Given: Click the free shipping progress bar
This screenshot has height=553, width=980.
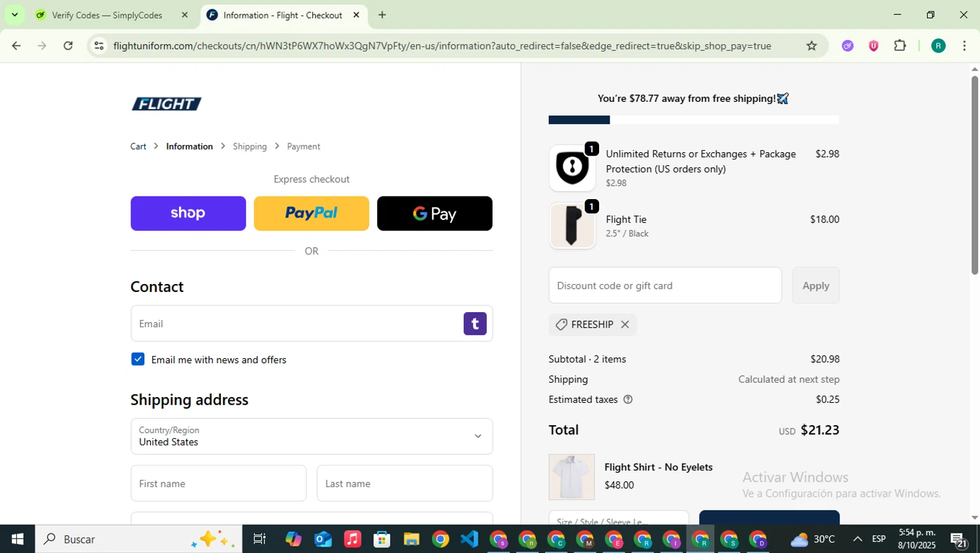Looking at the screenshot, I should tap(694, 120).
